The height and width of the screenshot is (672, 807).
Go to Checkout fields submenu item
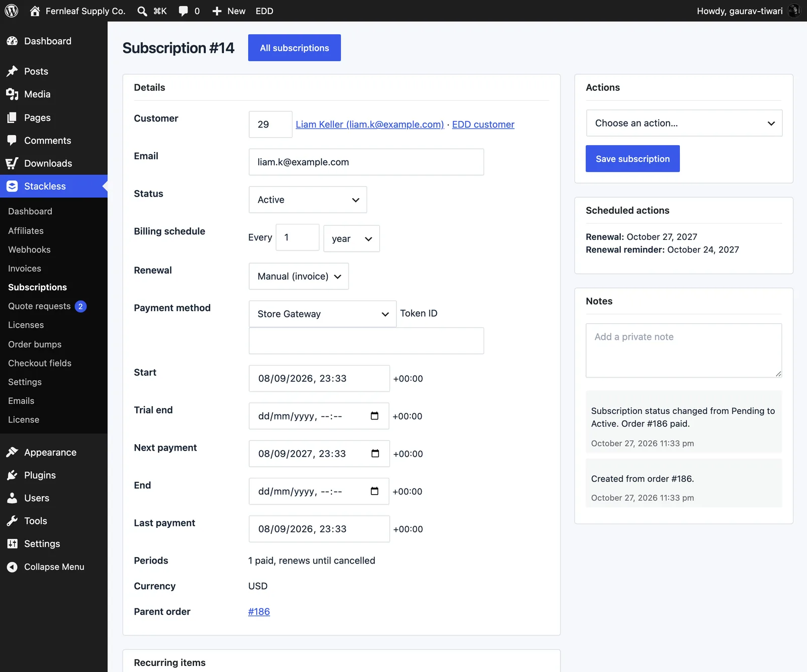(x=40, y=363)
